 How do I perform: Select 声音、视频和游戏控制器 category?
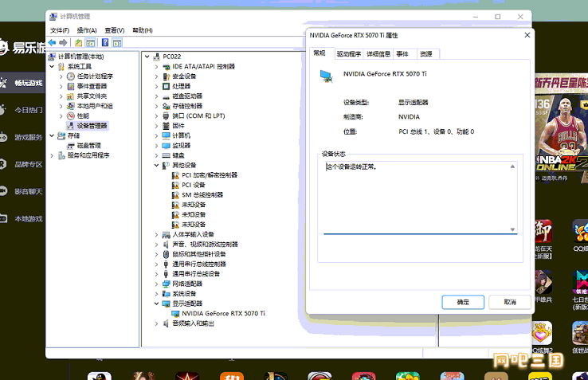coord(205,245)
